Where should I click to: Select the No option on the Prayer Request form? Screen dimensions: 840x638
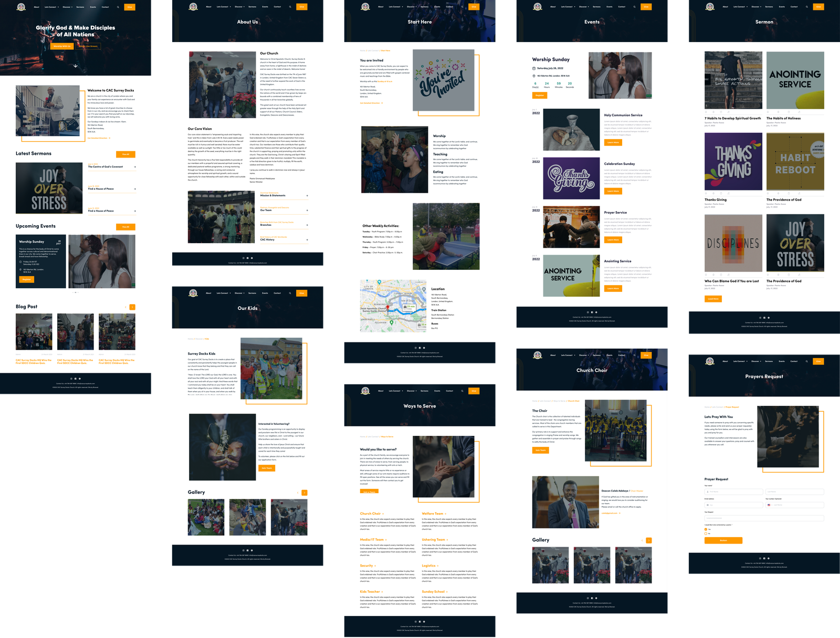coord(706,534)
